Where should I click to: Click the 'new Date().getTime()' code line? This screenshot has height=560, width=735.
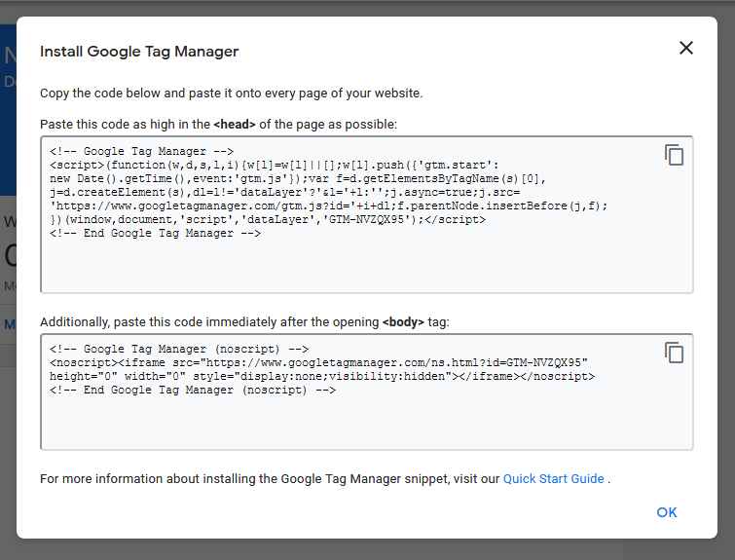tap(298, 178)
